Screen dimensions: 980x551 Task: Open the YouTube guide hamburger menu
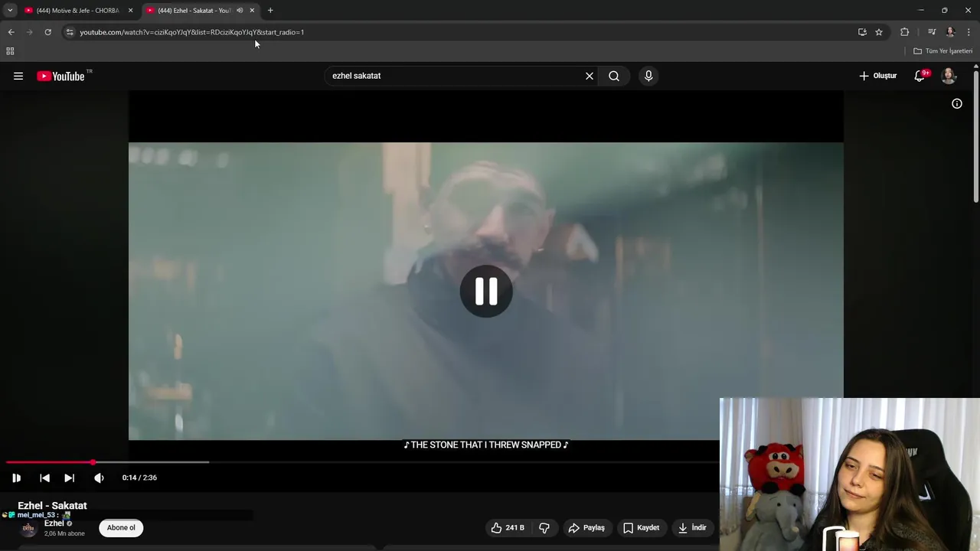coord(18,76)
